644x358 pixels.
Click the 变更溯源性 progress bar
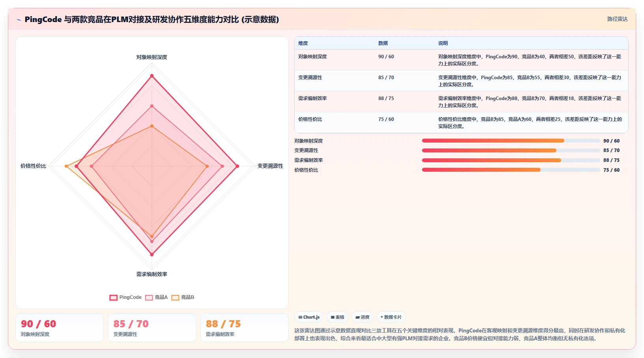pyautogui.click(x=511, y=150)
